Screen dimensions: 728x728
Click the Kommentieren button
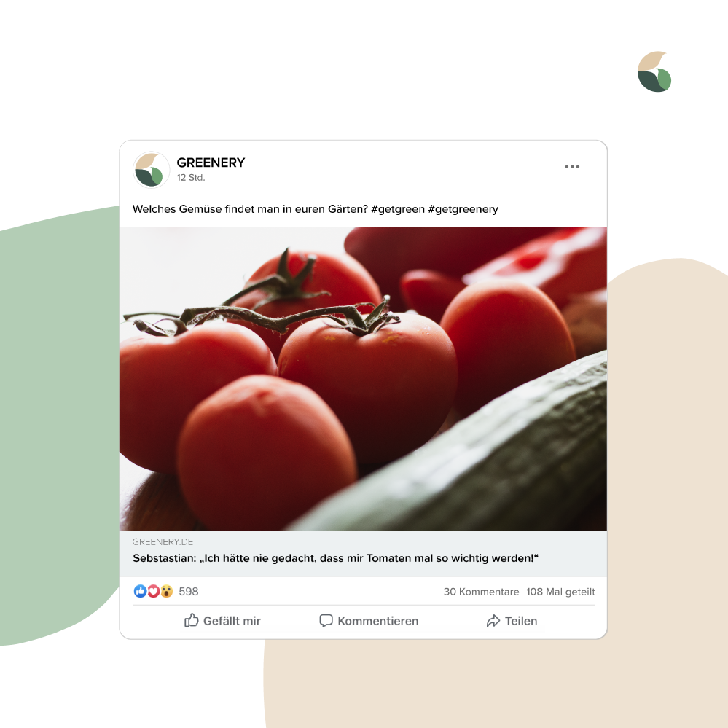369,621
